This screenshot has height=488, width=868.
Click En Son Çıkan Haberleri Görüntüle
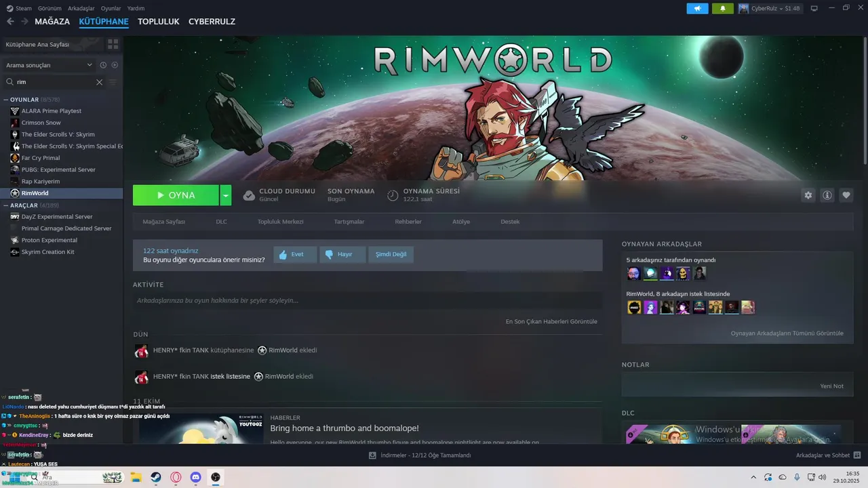tap(551, 321)
